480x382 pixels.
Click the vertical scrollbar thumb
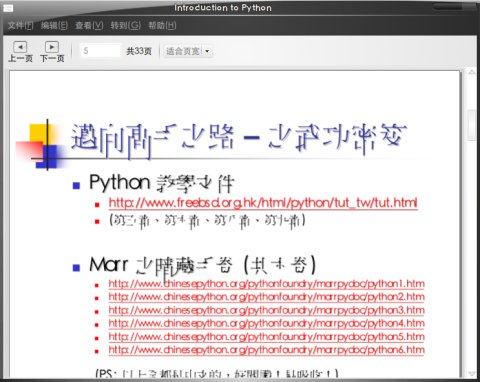click(472, 125)
